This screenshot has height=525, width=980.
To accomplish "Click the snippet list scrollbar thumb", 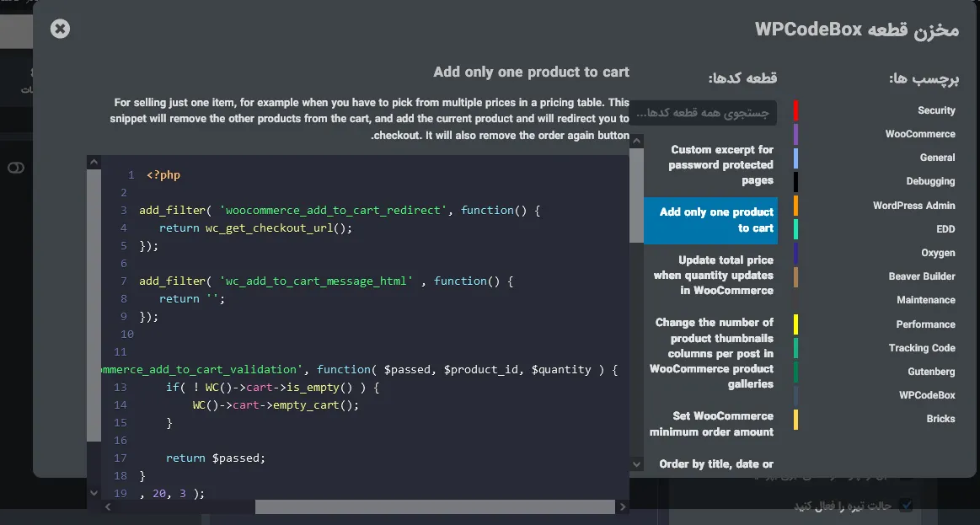I will click(x=637, y=196).
